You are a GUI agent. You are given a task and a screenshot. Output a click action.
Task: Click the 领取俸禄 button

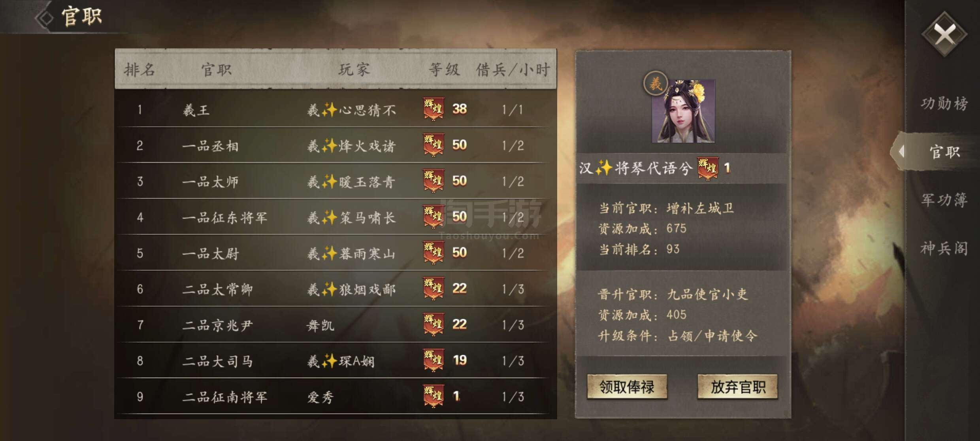pos(627,387)
